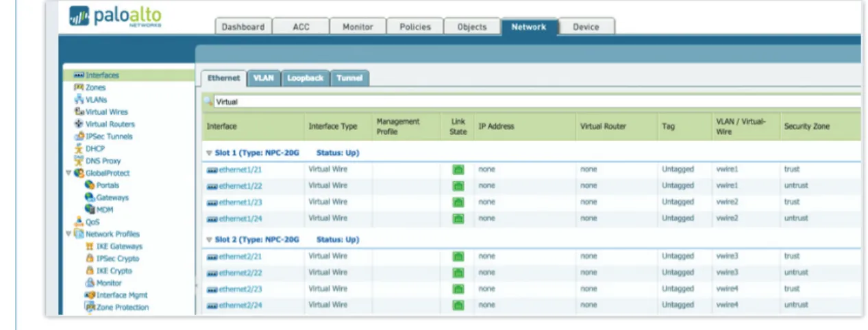Click the Palo Alto Networks logo
The height and width of the screenshot is (330, 868).
(116, 18)
